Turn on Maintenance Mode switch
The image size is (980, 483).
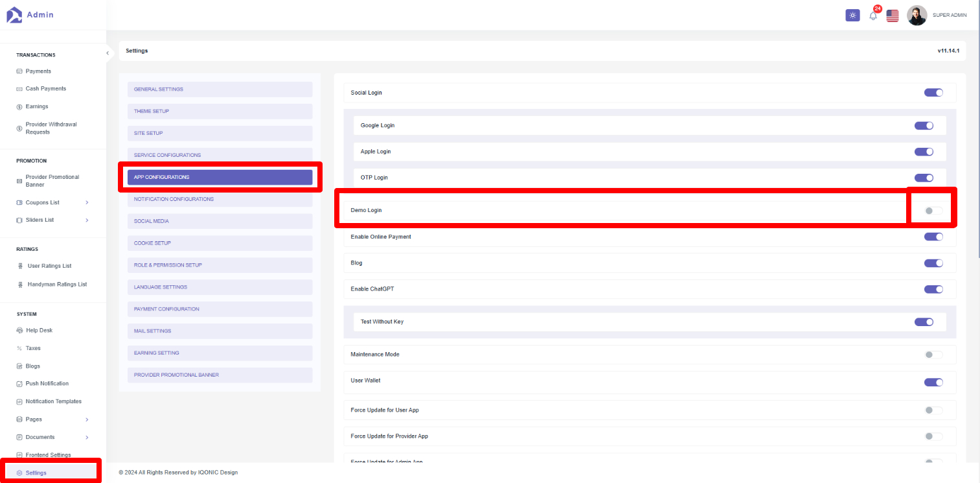click(933, 355)
